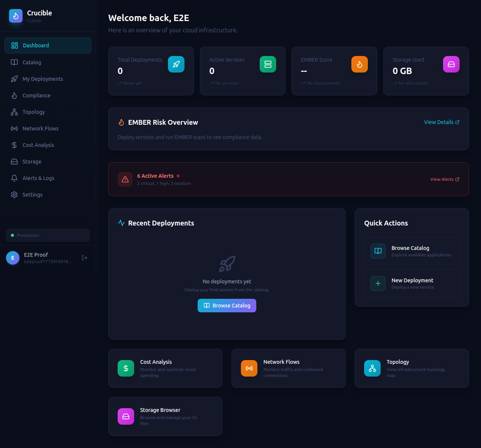Select the New Deployment quick action

411,283
